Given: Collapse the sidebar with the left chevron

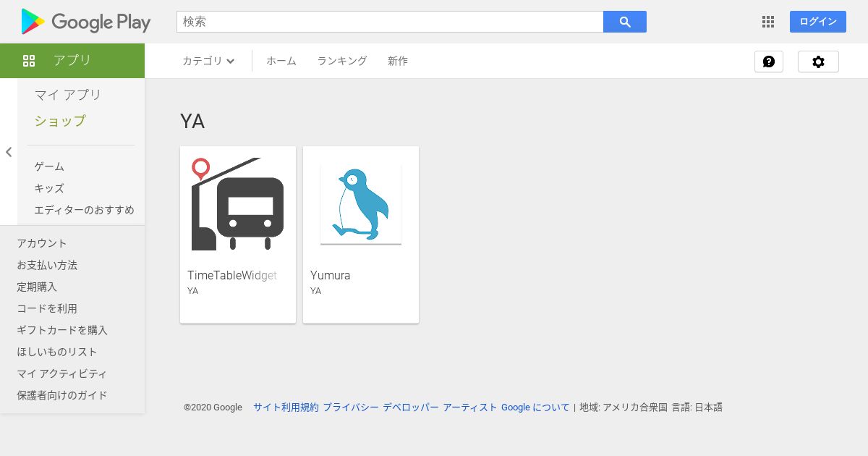Looking at the screenshot, I should click(x=9, y=152).
